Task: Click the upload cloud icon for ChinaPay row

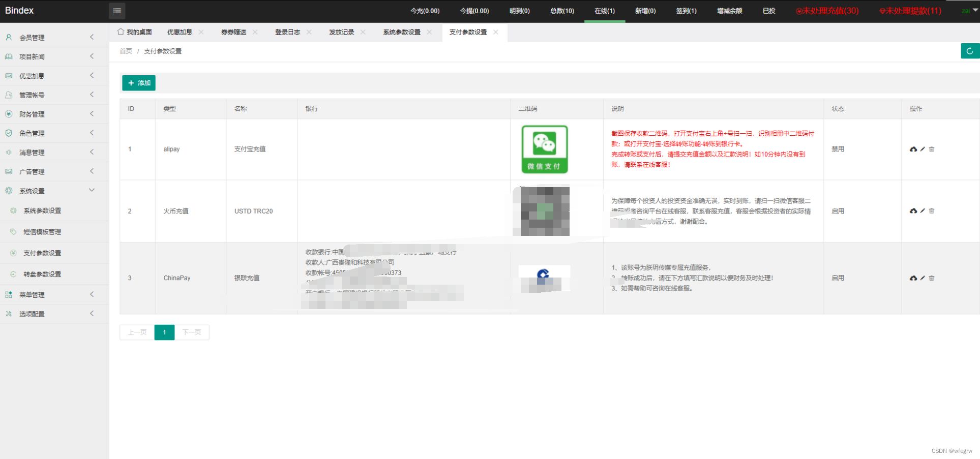Action: point(913,278)
